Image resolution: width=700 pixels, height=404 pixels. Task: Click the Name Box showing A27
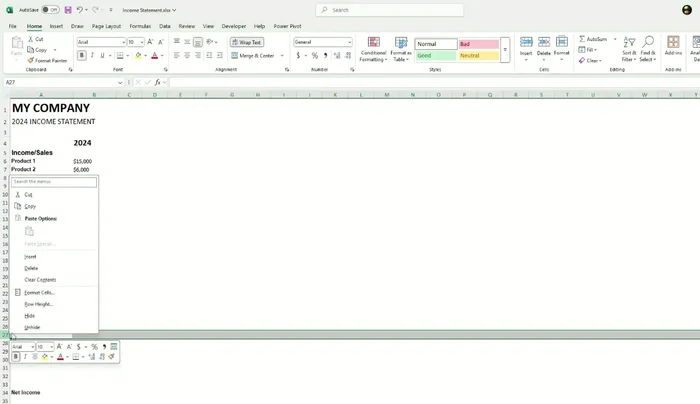[63, 82]
